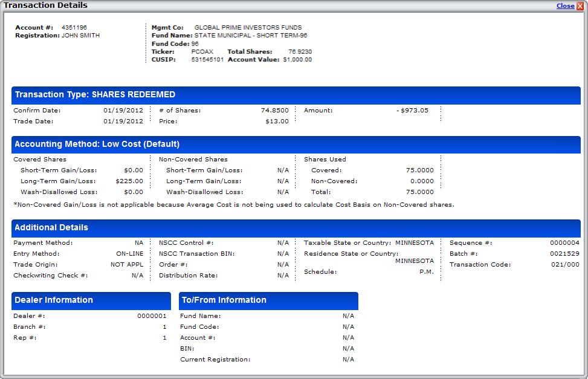This screenshot has height=379, width=588.
Task: Select the Rep # label
Action: (25, 338)
